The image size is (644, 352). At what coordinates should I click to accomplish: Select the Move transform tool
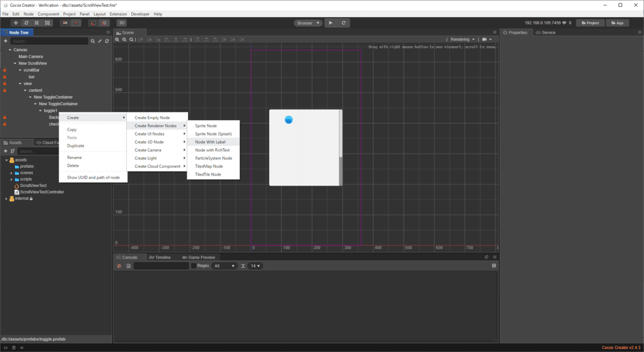(16, 23)
